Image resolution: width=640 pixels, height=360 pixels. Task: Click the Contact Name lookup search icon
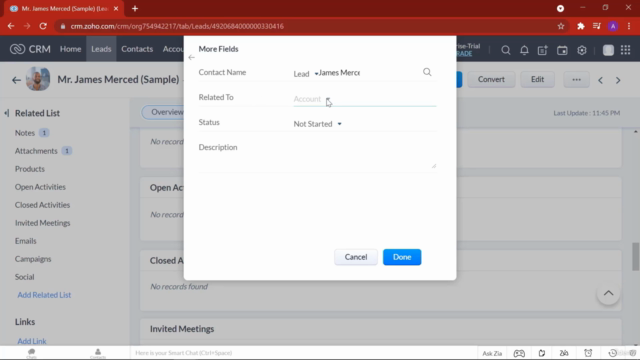click(427, 72)
